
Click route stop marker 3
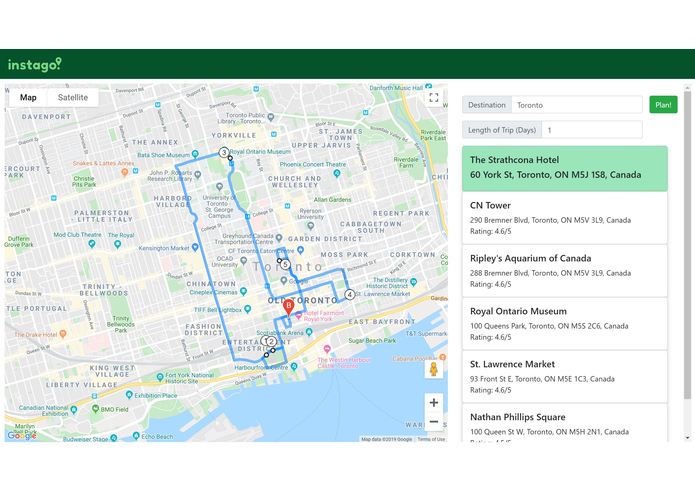point(224,152)
